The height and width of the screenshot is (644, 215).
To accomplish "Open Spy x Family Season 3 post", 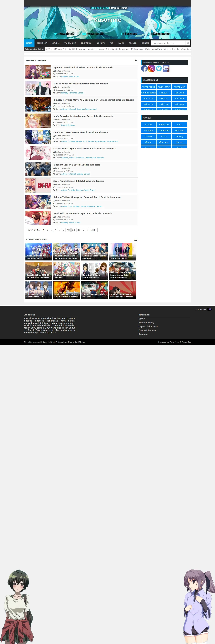I will point(79,181).
